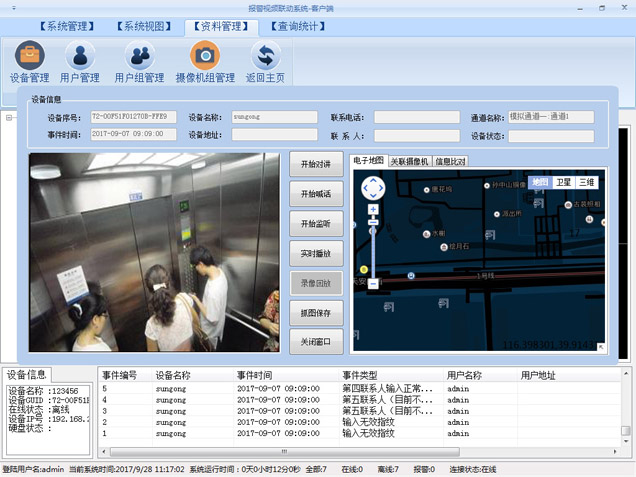Click the 抓图保存 snapshot button
Image resolution: width=636 pixels, height=477 pixels.
point(315,313)
